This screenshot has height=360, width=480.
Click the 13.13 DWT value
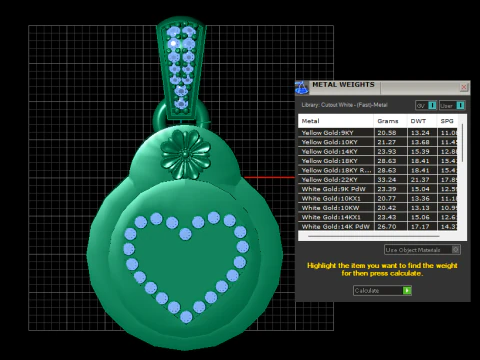click(x=420, y=208)
